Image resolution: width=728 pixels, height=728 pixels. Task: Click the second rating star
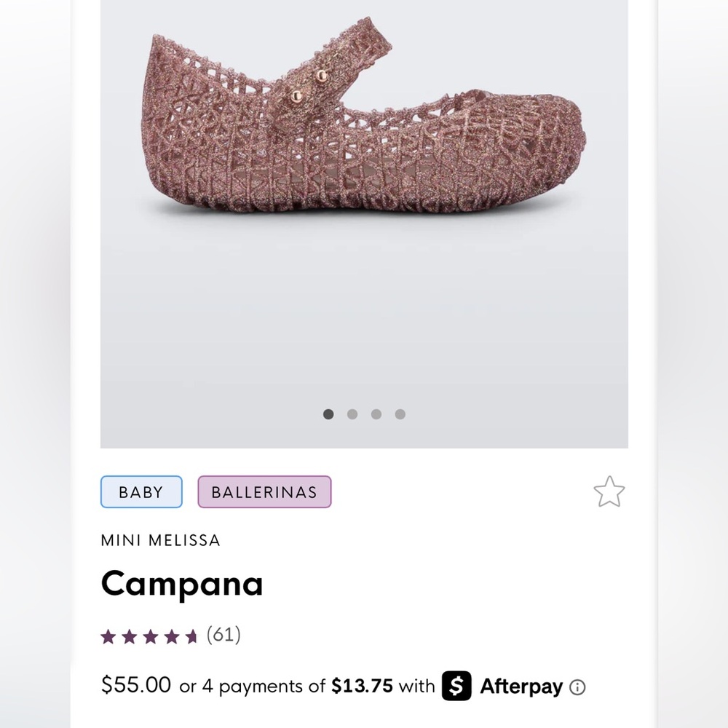[x=128, y=636]
